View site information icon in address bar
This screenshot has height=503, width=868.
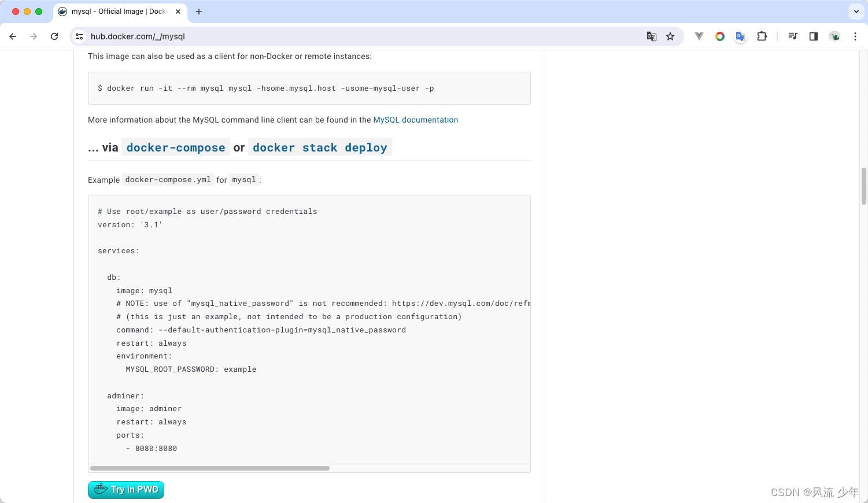80,36
